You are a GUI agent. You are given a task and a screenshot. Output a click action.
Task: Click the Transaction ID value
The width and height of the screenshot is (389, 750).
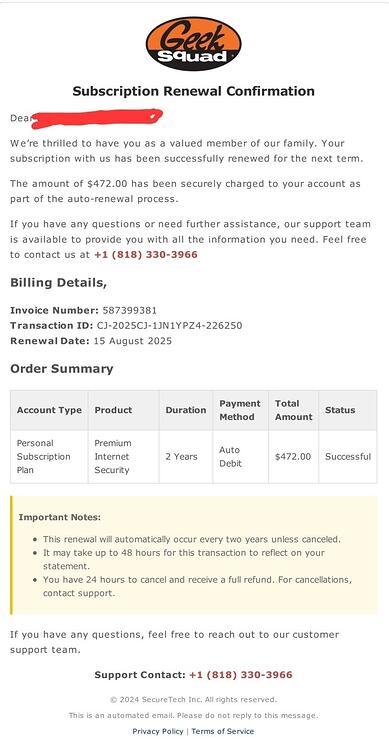click(169, 326)
